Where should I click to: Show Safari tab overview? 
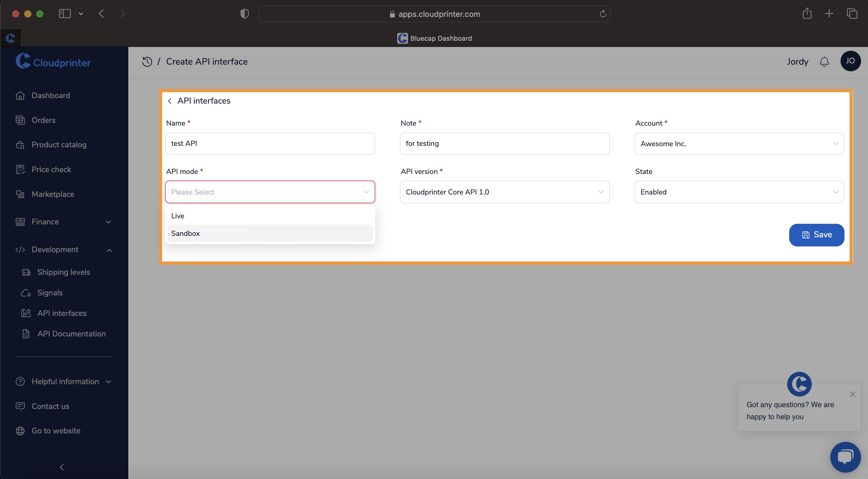(852, 14)
